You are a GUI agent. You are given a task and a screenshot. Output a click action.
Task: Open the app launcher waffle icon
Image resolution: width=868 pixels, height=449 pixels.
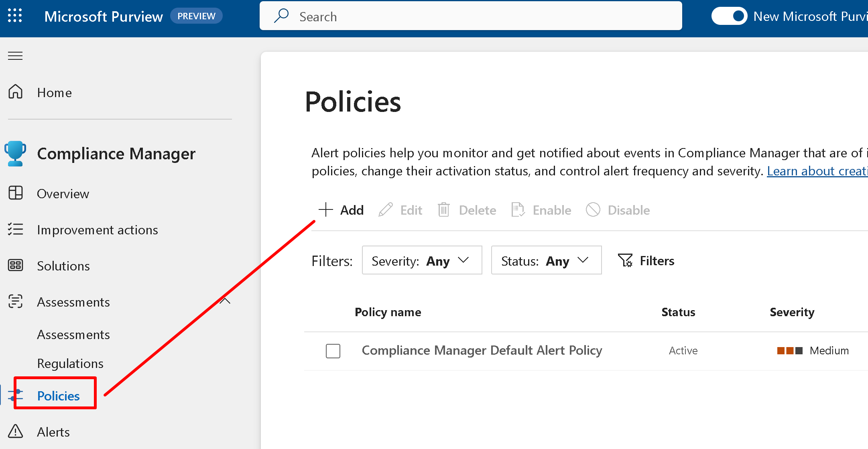(x=15, y=16)
